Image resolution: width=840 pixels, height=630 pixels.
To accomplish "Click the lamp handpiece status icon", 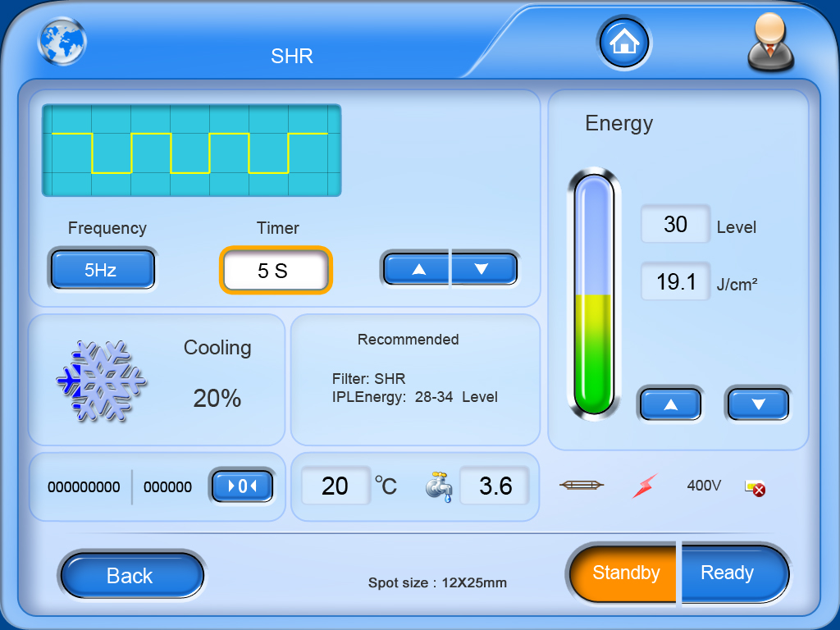I will click(582, 486).
